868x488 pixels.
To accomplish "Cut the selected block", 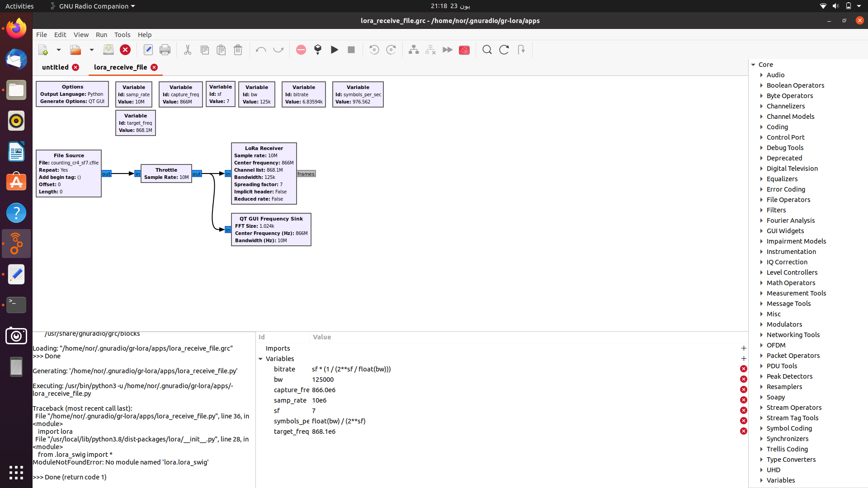I will coord(188,50).
